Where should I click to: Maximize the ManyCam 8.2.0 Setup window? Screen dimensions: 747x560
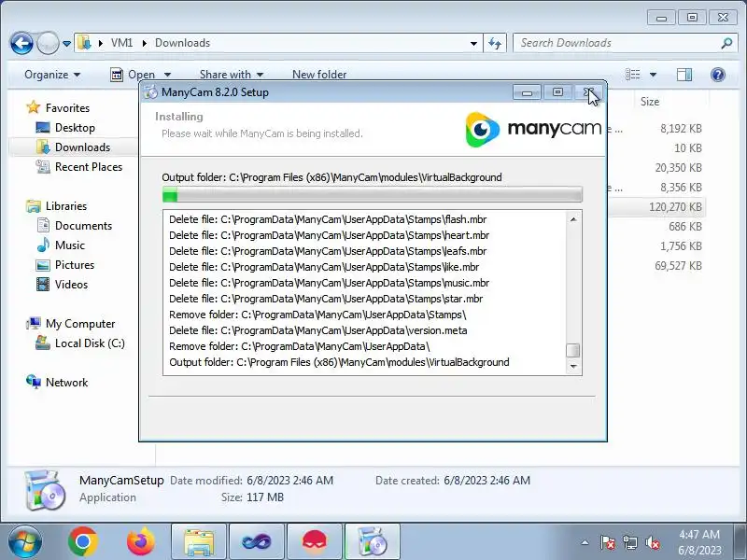(557, 91)
